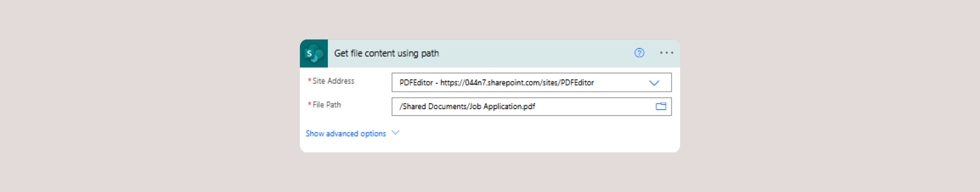
Task: Open the File Path folder picker icon
Action: tap(661, 106)
